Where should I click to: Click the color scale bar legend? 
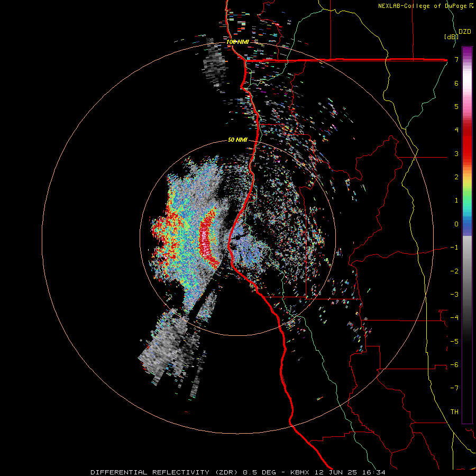pyautogui.click(x=467, y=235)
